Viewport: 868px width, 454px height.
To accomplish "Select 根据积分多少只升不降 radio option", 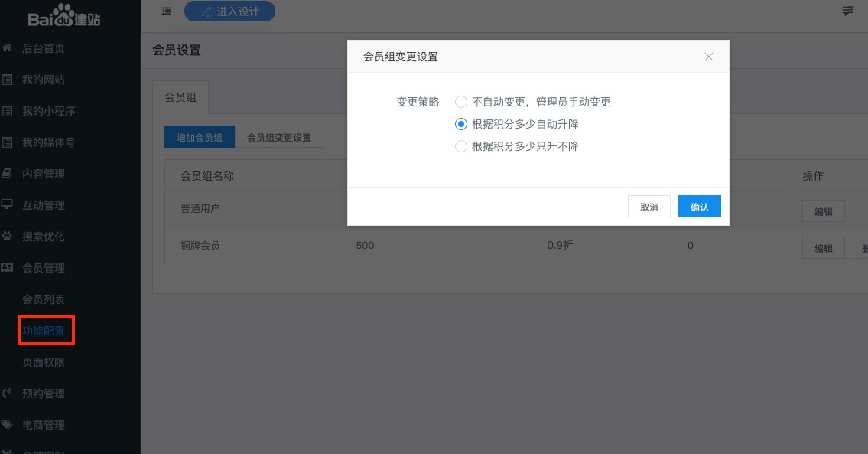I will [x=461, y=146].
